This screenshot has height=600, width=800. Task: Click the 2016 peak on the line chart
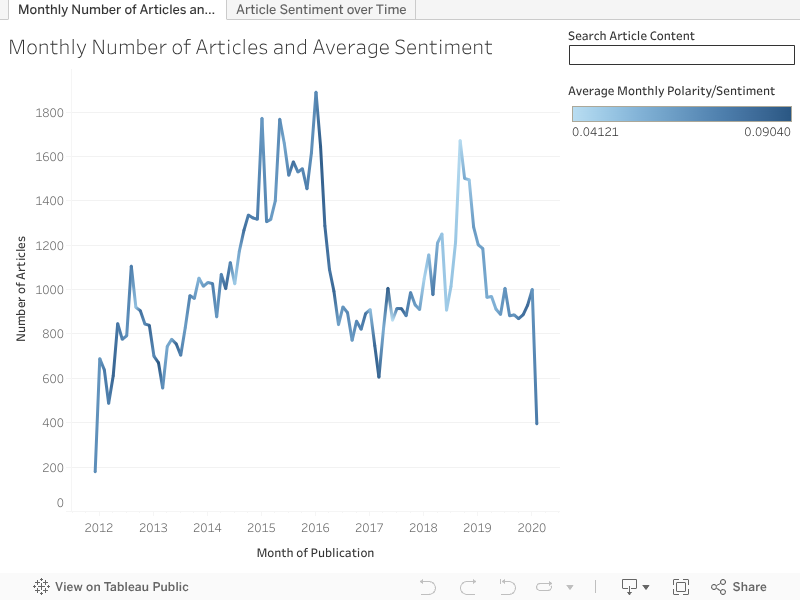tap(316, 93)
